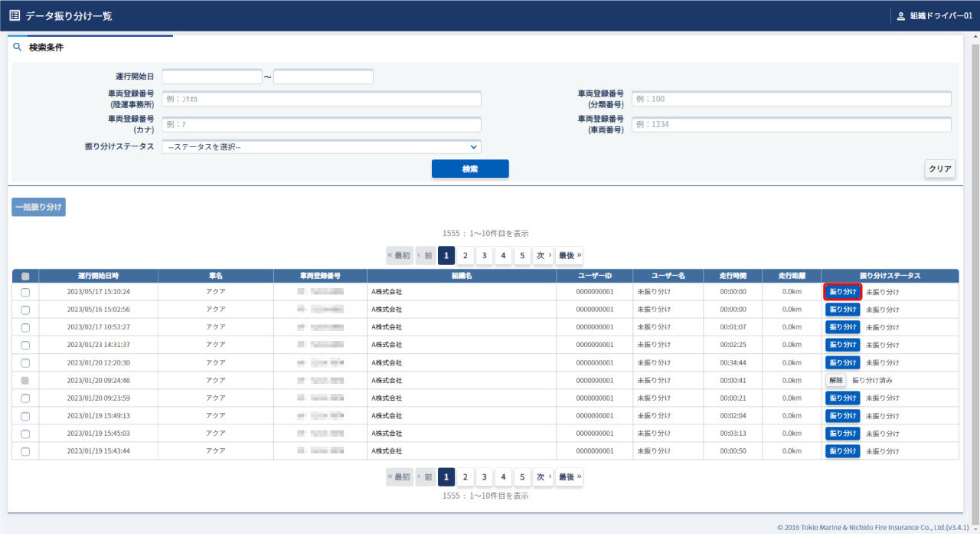This screenshot has width=980, height=534.
Task: Go to next page using top 次 › button
Action: [542, 255]
